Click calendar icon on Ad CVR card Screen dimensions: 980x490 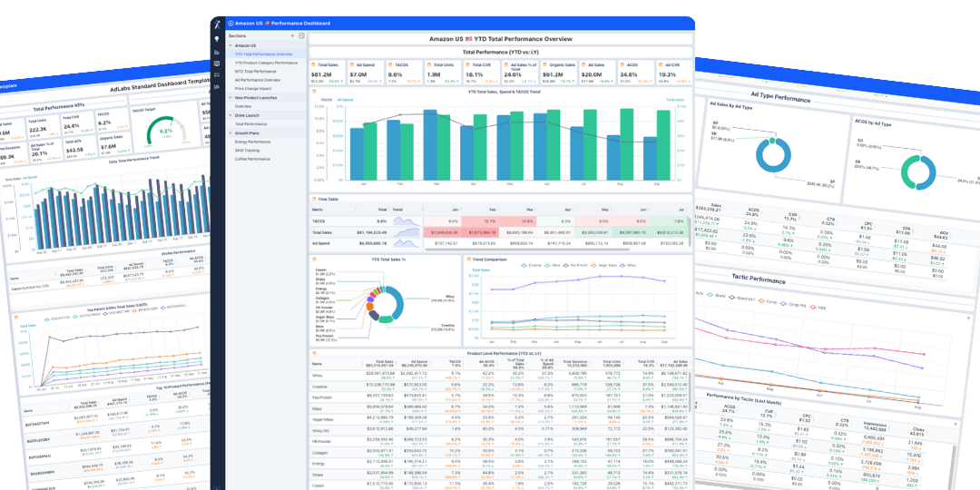661,64
